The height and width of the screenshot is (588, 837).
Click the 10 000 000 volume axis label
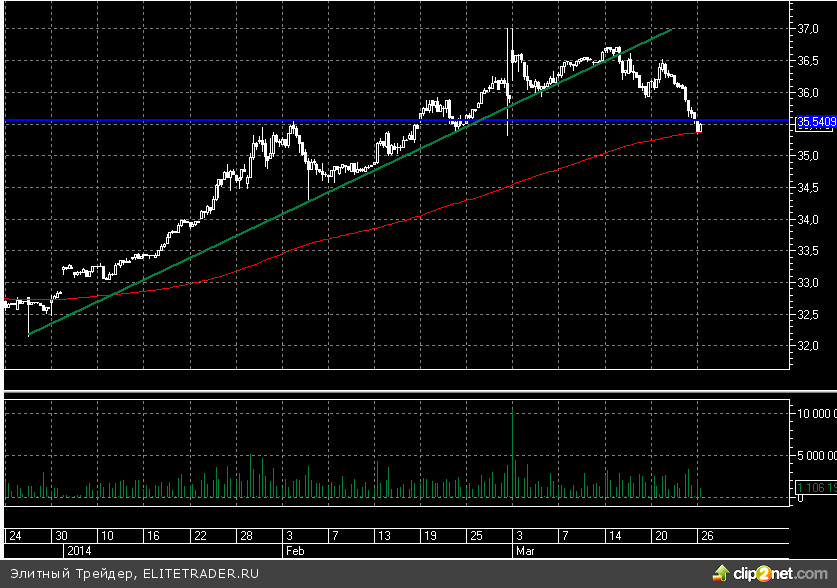point(814,412)
